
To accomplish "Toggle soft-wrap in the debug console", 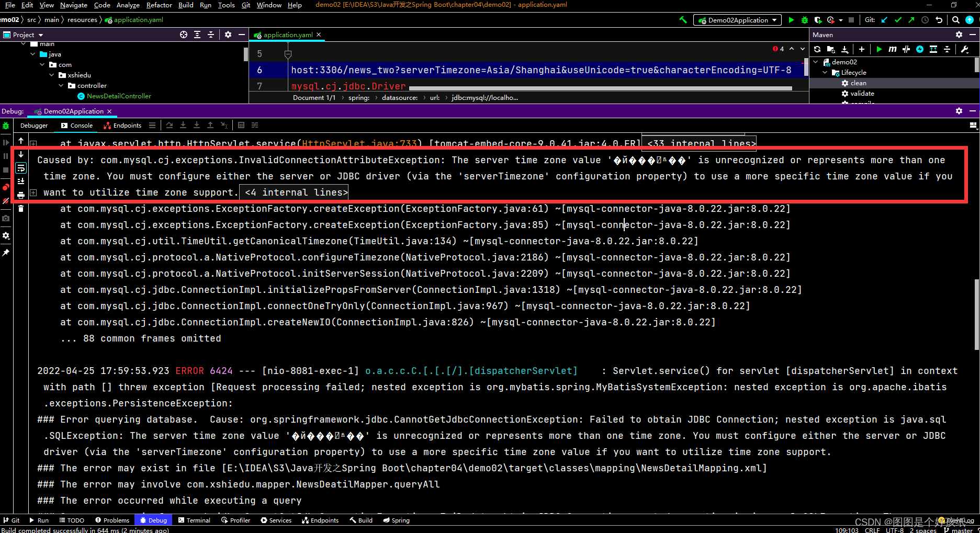I will coord(21,168).
